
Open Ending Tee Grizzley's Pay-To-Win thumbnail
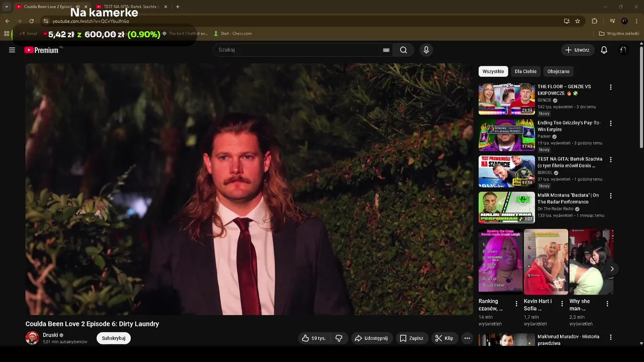point(507,135)
